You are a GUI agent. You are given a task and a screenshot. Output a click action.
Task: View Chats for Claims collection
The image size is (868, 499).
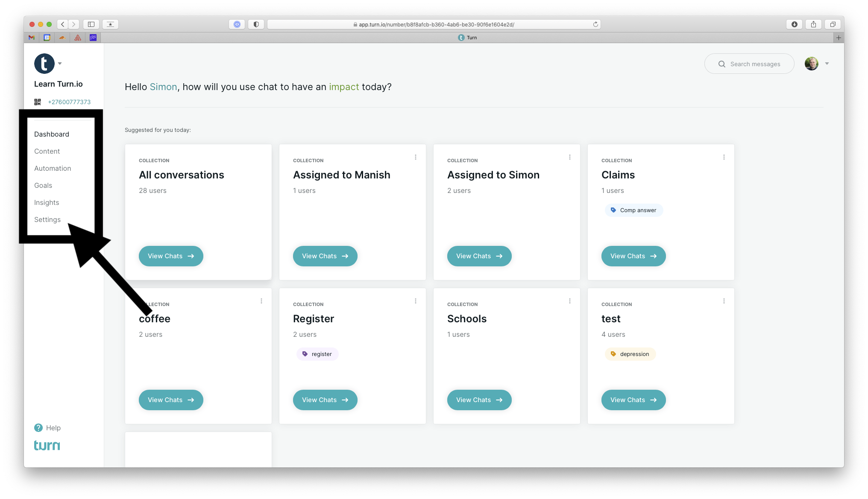[633, 255]
